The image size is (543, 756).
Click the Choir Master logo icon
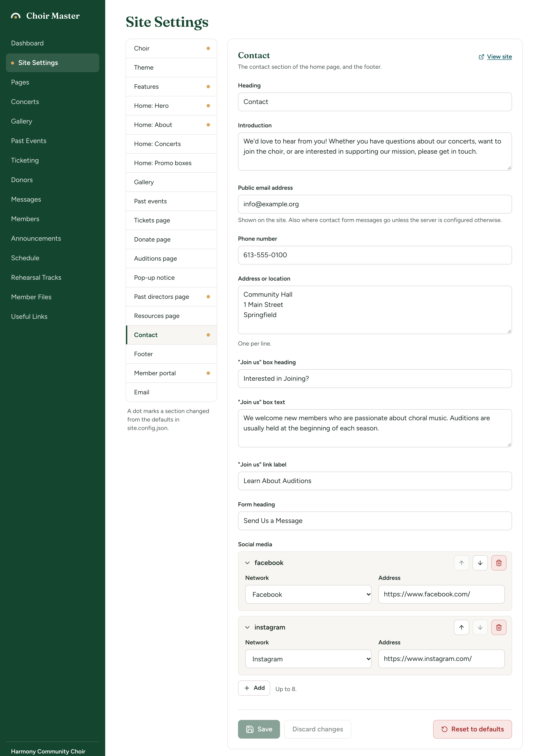[16, 16]
